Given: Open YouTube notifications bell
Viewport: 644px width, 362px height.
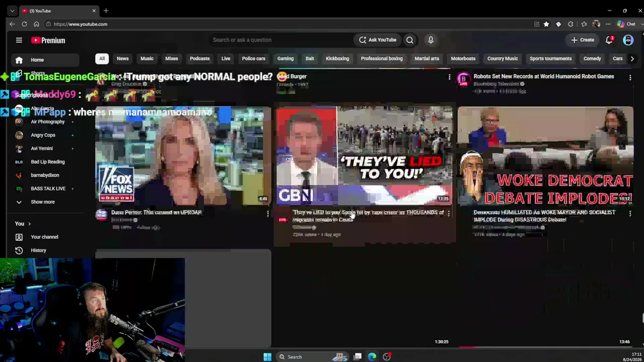Looking at the screenshot, I should [609, 40].
